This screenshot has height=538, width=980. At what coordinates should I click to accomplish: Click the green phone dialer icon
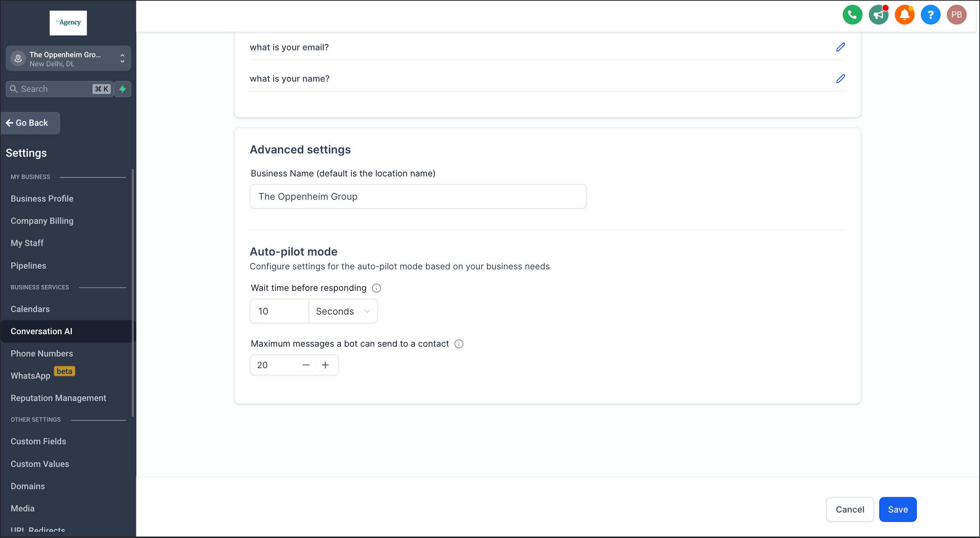(x=852, y=15)
